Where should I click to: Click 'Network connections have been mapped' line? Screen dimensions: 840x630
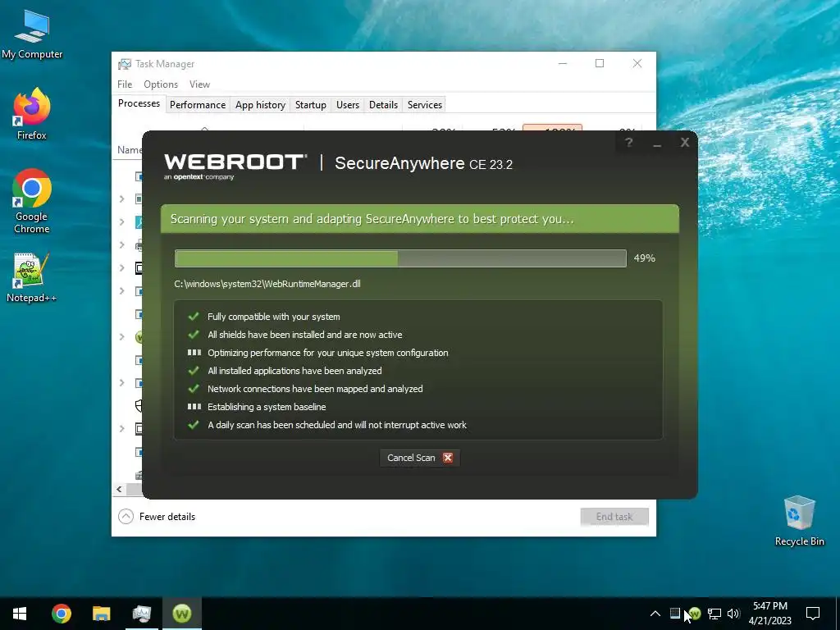click(315, 389)
